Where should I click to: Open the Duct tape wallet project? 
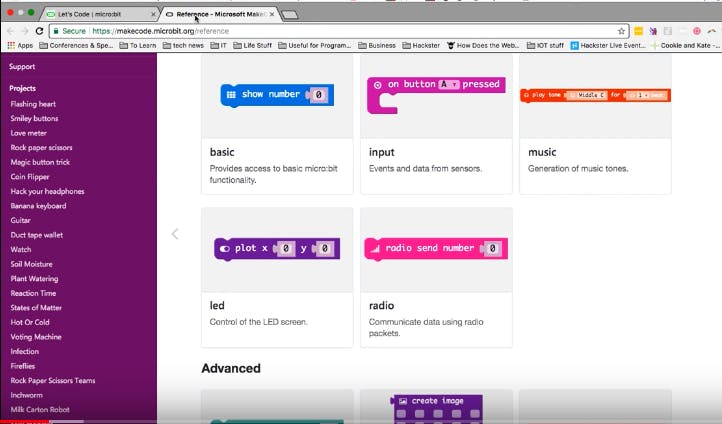pos(36,235)
